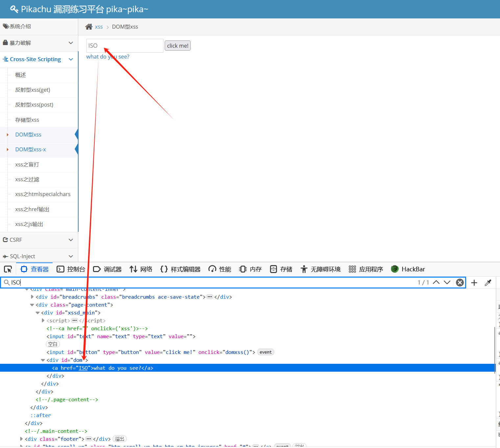Open 存储型xss exercise
This screenshot has height=448, width=500.
coord(27,120)
